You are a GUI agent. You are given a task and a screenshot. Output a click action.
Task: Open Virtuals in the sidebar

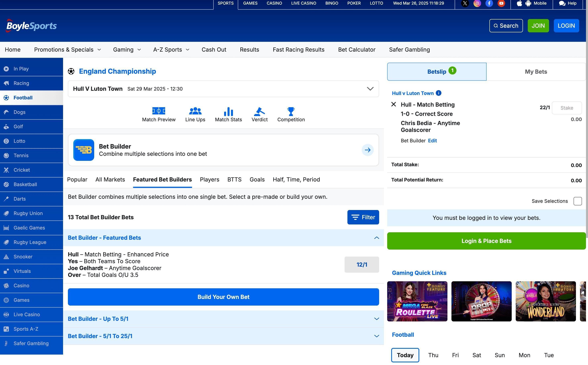coord(31,271)
